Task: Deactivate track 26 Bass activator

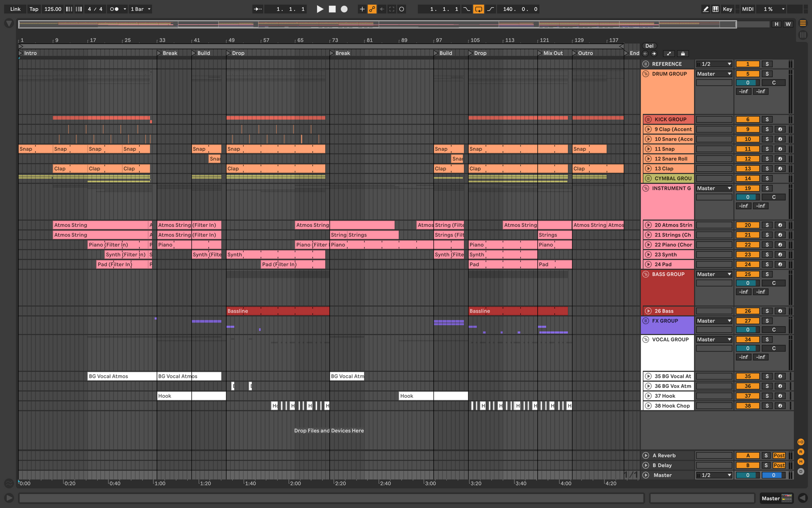Action: click(x=747, y=311)
